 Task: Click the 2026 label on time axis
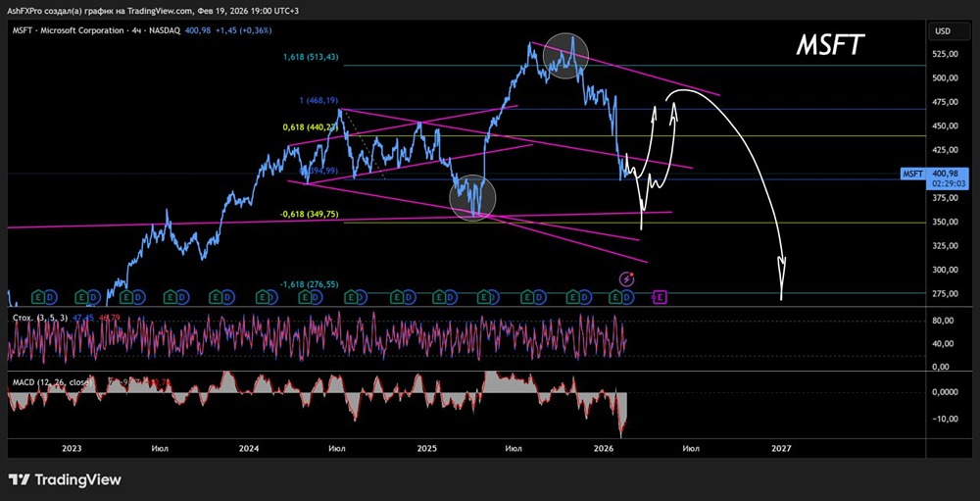point(605,448)
